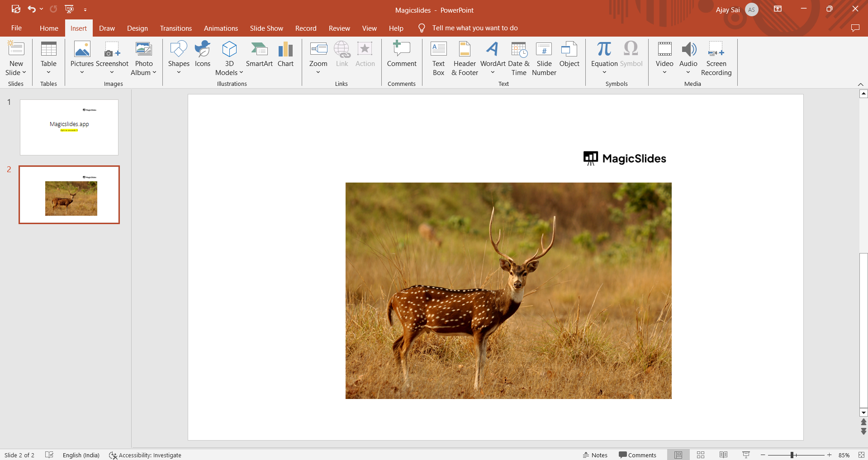This screenshot has width=868, height=460.
Task: Expand the Shapes dropdown
Action: coord(179,72)
